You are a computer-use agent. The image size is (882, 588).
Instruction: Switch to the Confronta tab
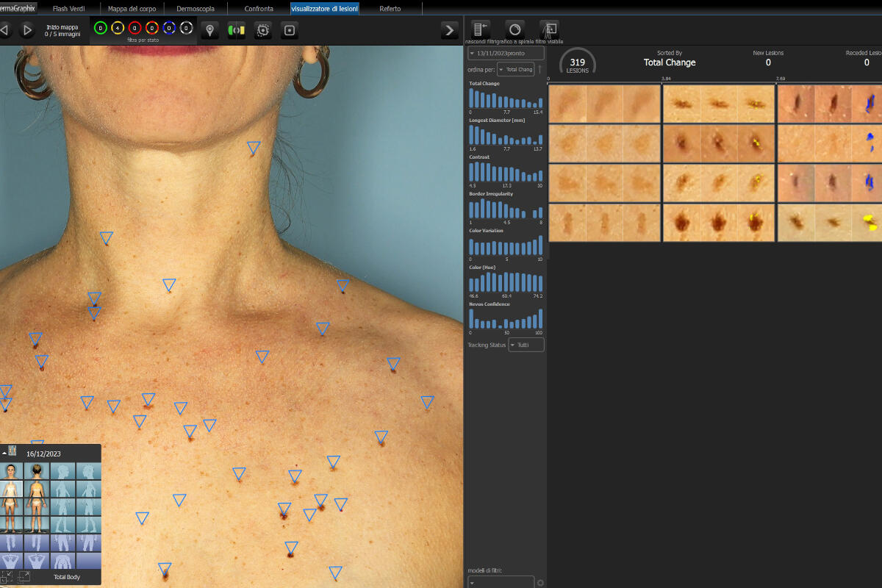(259, 9)
